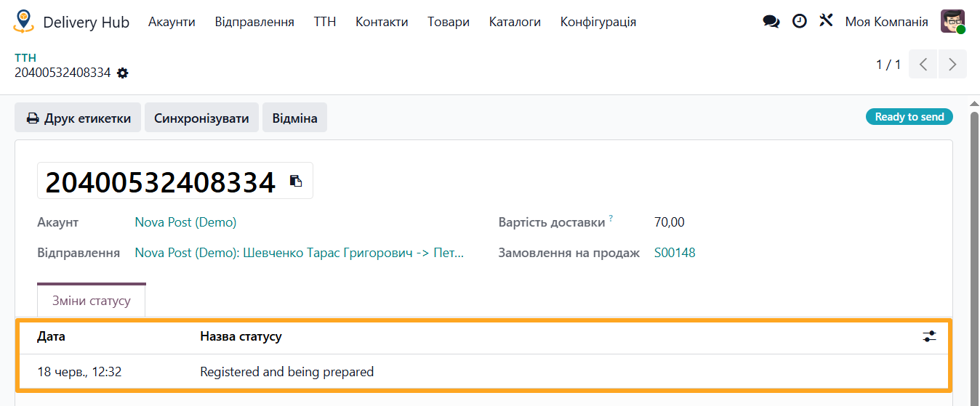The image size is (980, 406).
Task: Open the Акаунти menu
Action: coord(172,22)
